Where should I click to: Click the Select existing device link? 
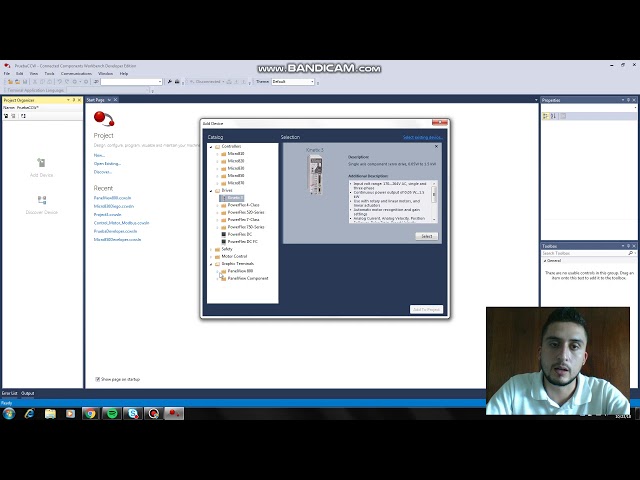[x=422, y=137]
